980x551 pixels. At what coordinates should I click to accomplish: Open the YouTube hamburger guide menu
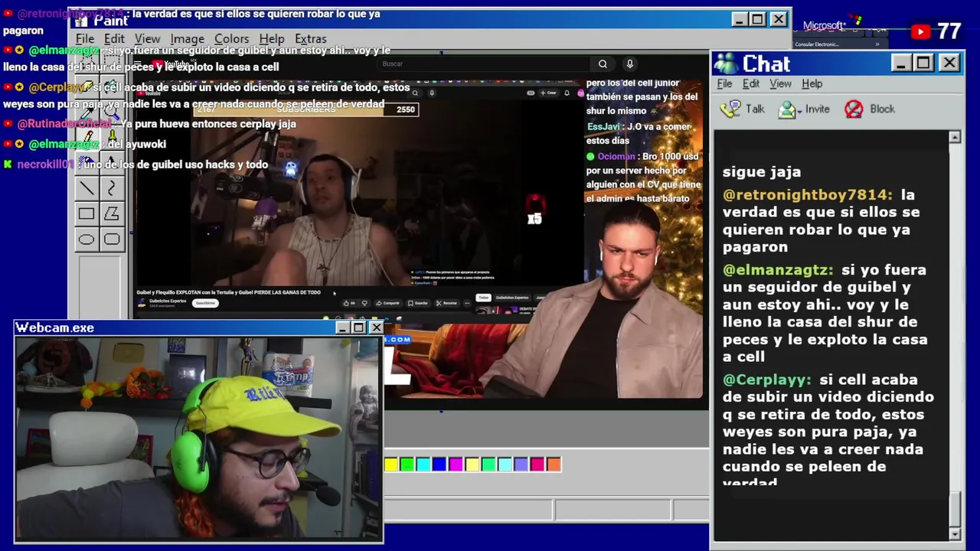pyautogui.click(x=138, y=63)
